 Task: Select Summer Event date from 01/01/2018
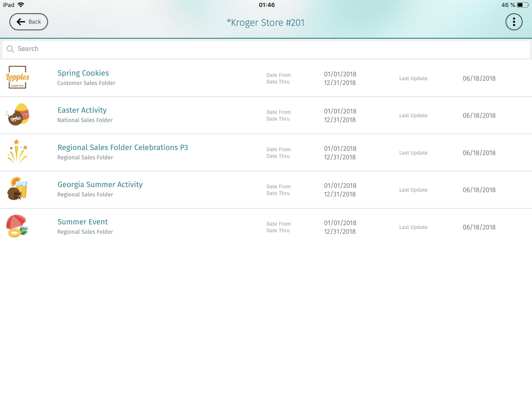(x=340, y=223)
